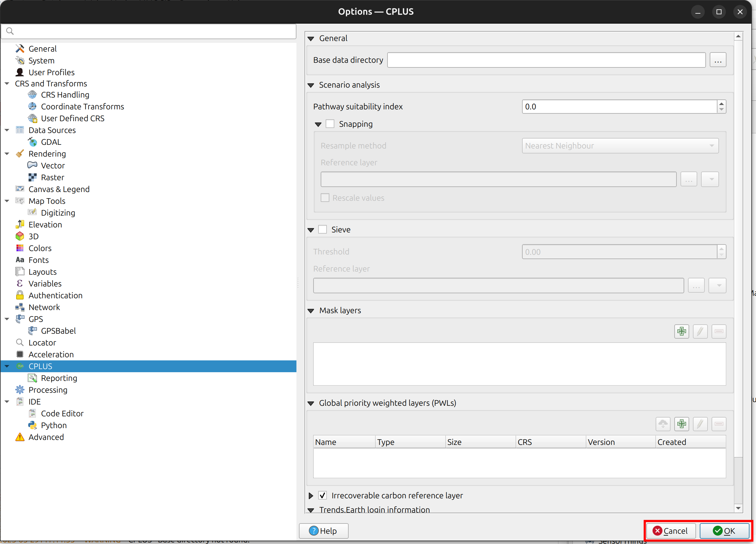Click the Vector polygon icon
The width and height of the screenshot is (756, 544).
click(x=32, y=165)
